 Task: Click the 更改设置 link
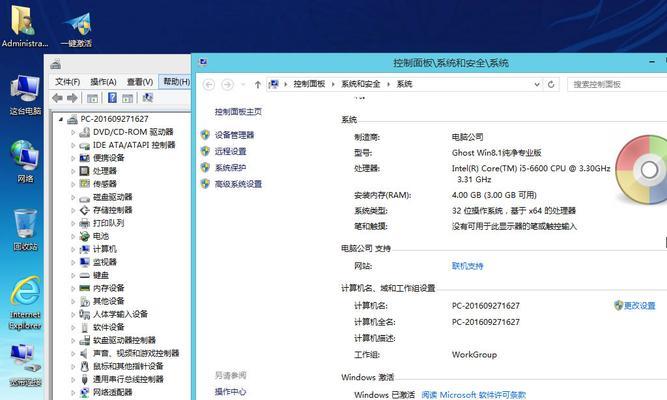coord(639,306)
